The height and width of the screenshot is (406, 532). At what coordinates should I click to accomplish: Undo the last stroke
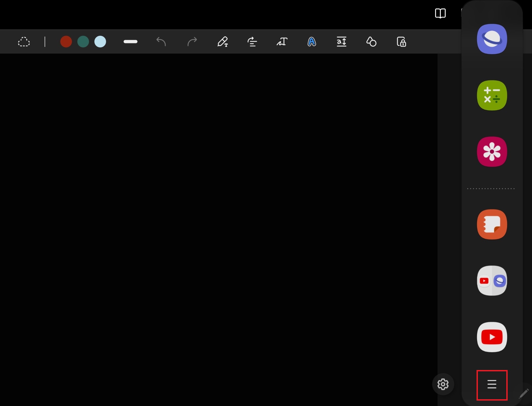[161, 42]
